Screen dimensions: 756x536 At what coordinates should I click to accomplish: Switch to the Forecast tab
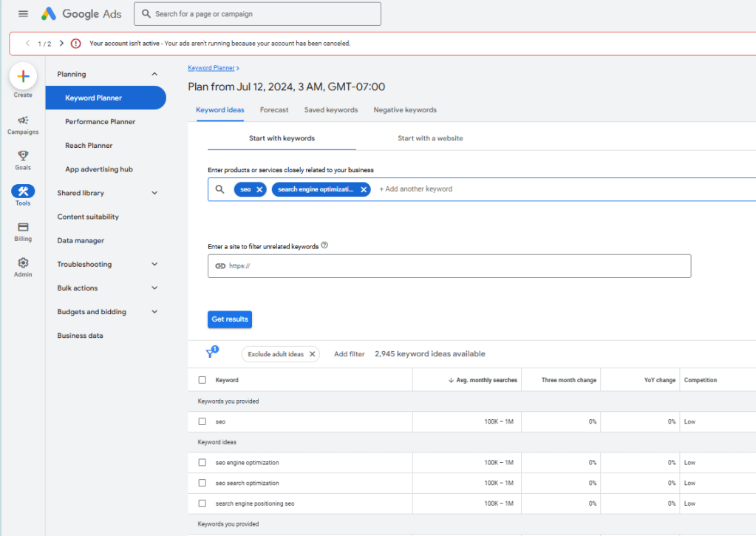pyautogui.click(x=273, y=110)
